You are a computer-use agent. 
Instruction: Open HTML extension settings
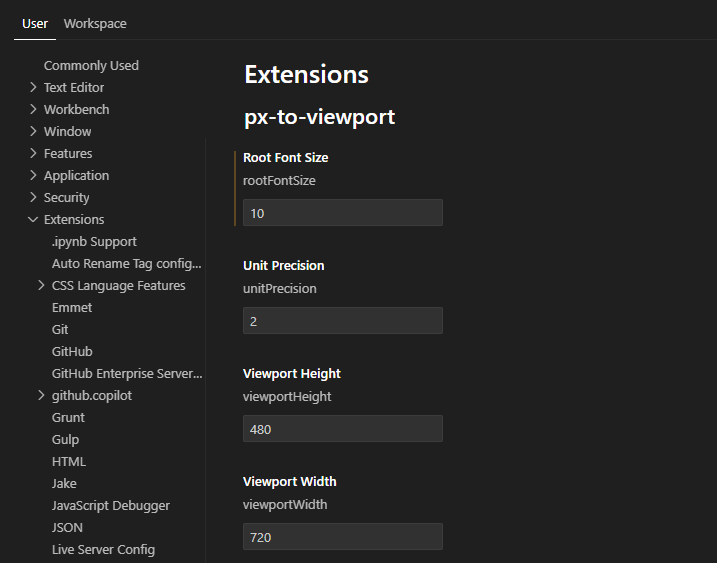(x=69, y=461)
